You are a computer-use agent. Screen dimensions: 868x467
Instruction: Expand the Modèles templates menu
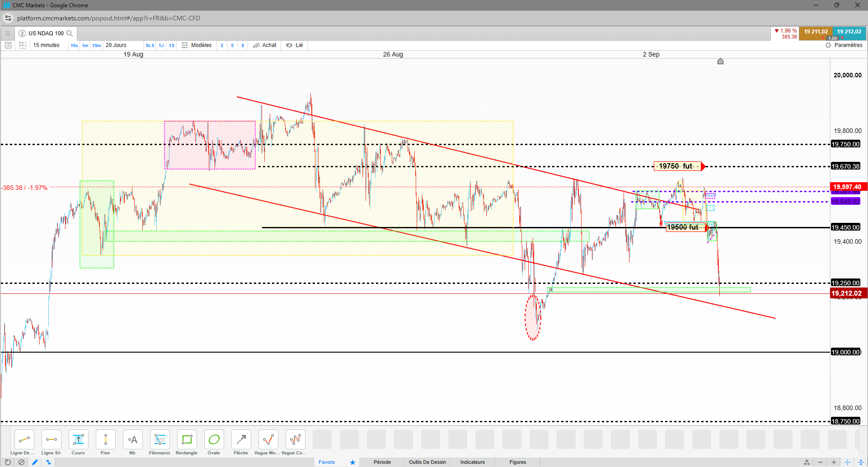[x=197, y=45]
